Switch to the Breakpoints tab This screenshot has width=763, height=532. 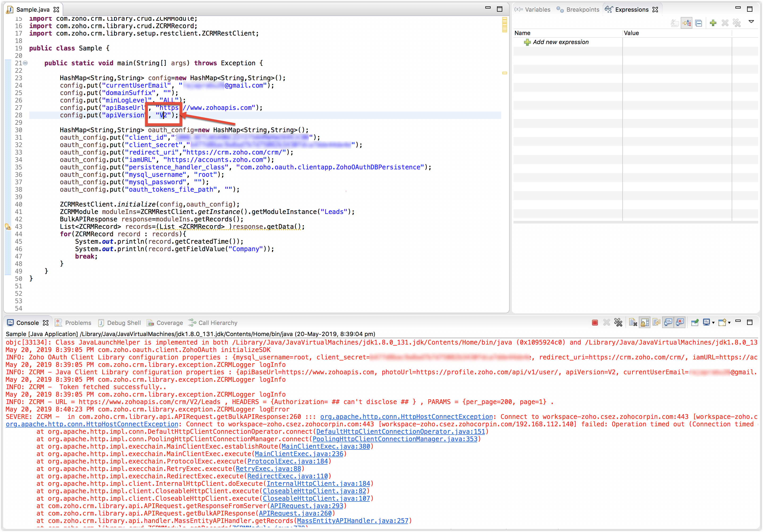(578, 9)
